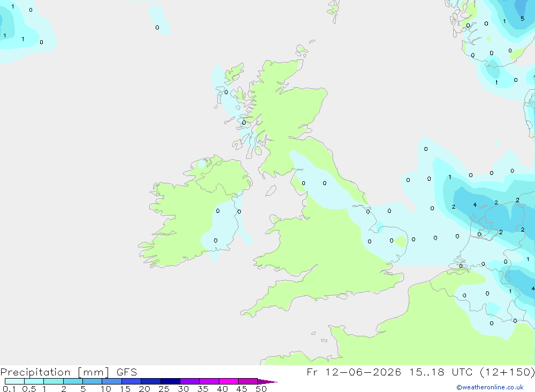The image size is (535, 392).
Task: Select the 20 mm dark blue swatch
Action: click(151, 381)
